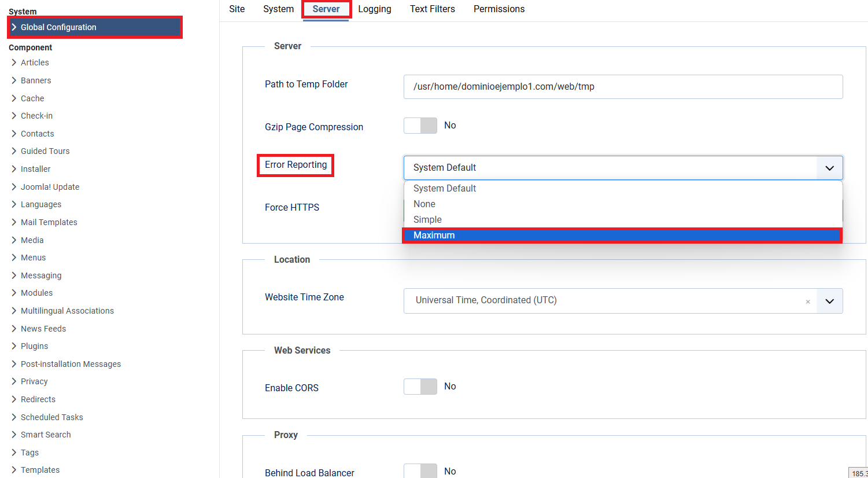Viewport: 868px width, 478px height.
Task: Enable the CORS toggle switch
Action: [420, 387]
